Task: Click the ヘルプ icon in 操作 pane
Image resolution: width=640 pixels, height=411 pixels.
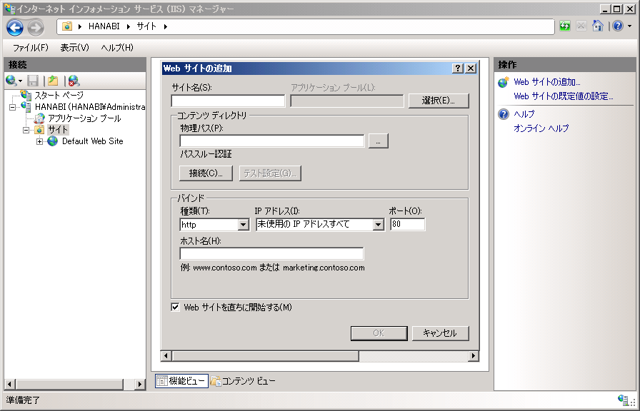Action: tap(504, 114)
